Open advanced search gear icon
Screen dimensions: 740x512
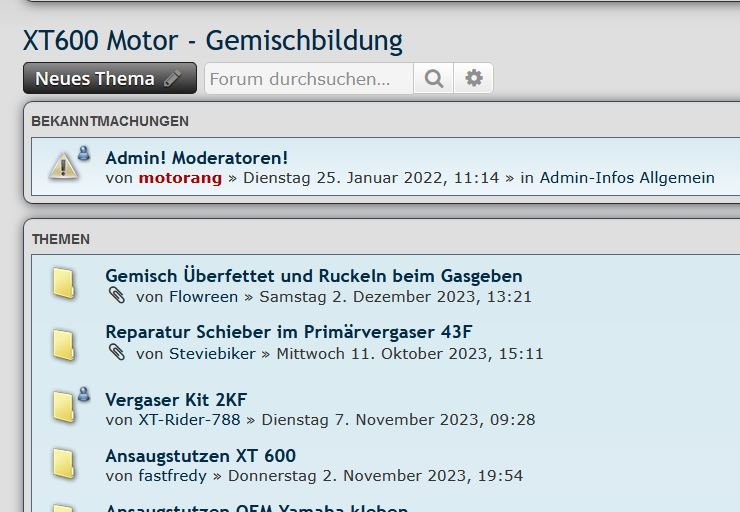click(x=474, y=79)
